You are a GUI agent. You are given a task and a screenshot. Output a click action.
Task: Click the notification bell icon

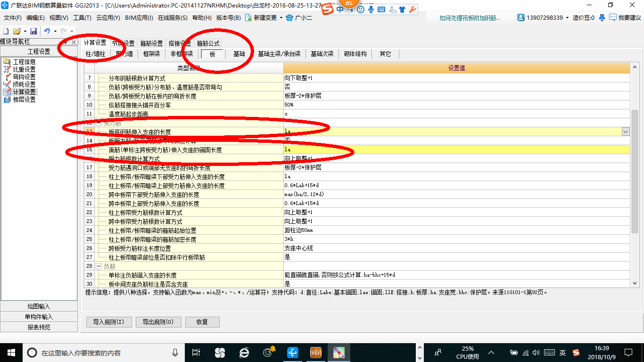pyautogui.click(x=602, y=17)
